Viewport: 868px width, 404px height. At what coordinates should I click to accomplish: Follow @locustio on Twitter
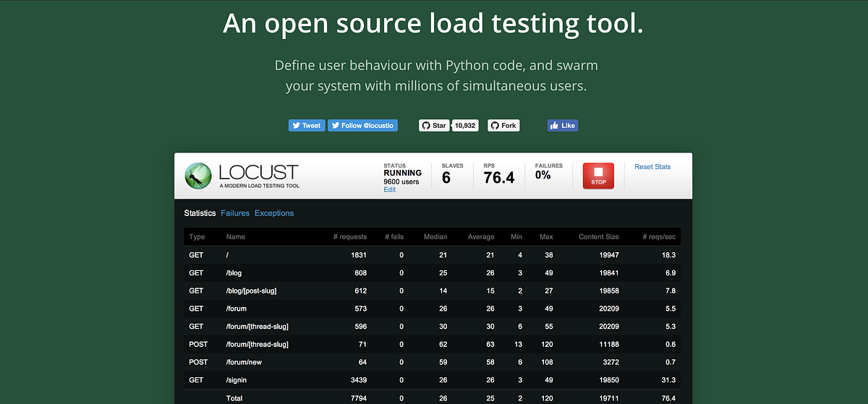click(363, 125)
